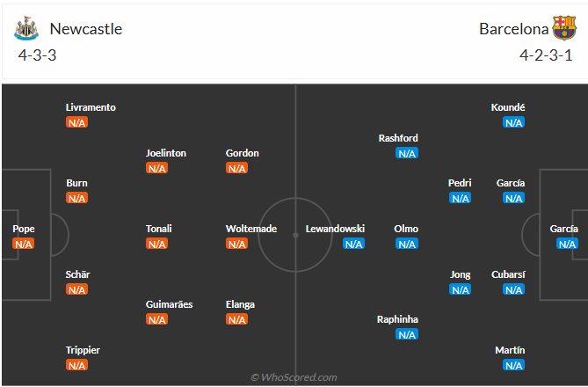Select Guimarães in Newcastle's midfield
This screenshot has width=588, height=387.
point(170,304)
